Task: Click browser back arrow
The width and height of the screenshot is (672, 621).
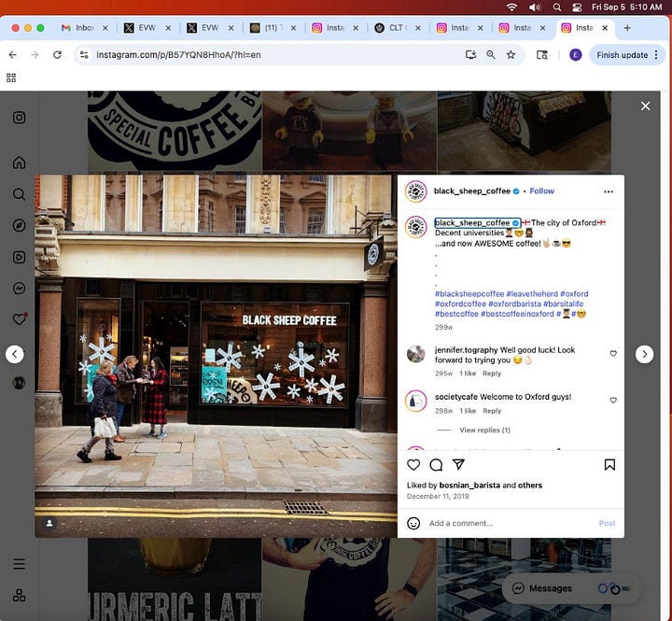Action: click(x=13, y=55)
